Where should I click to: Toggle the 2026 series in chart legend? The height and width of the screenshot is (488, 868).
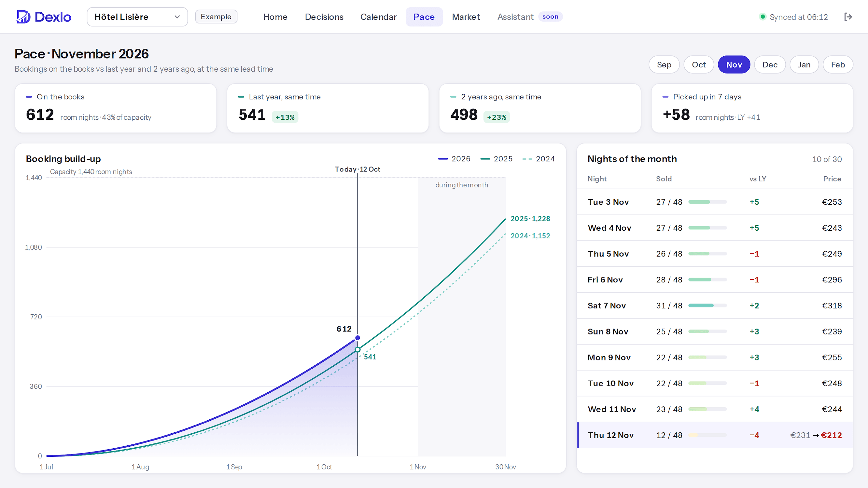point(454,159)
